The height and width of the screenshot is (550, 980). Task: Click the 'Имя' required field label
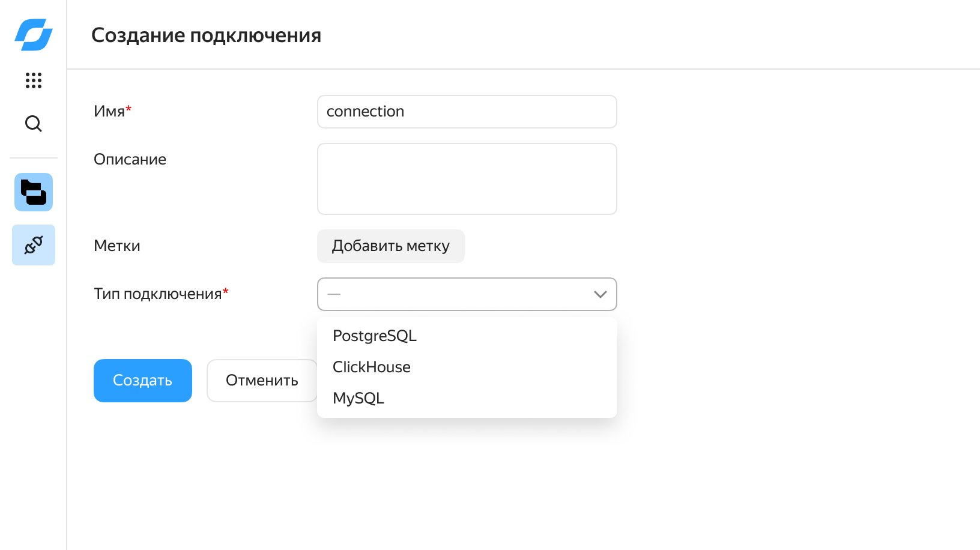(110, 112)
